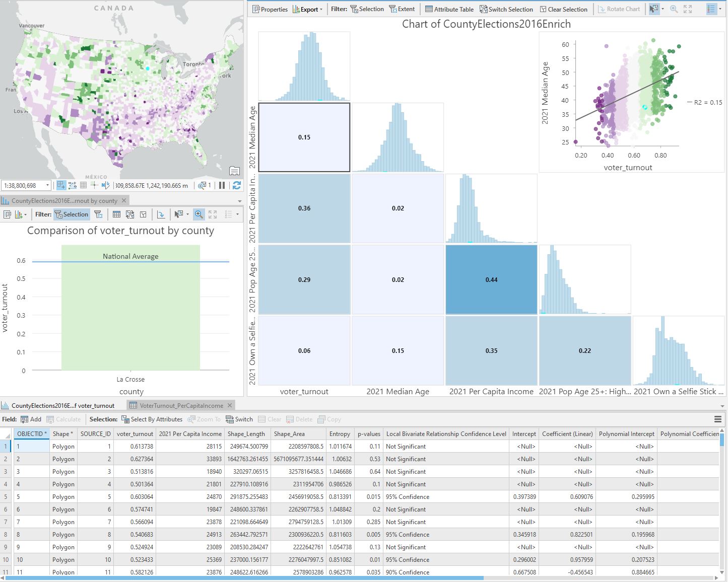Open the Attribute Table from the chart toolbar
The height and width of the screenshot is (582, 728).
448,9
